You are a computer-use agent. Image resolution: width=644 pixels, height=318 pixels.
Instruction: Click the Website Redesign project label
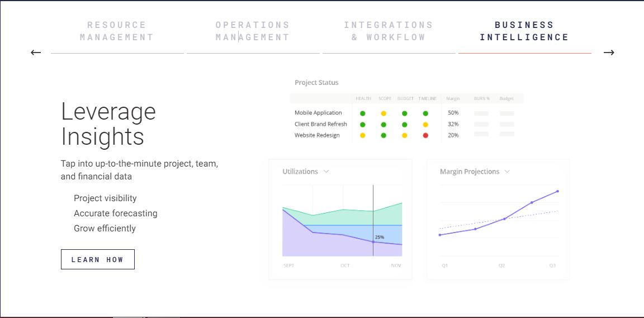tap(317, 135)
